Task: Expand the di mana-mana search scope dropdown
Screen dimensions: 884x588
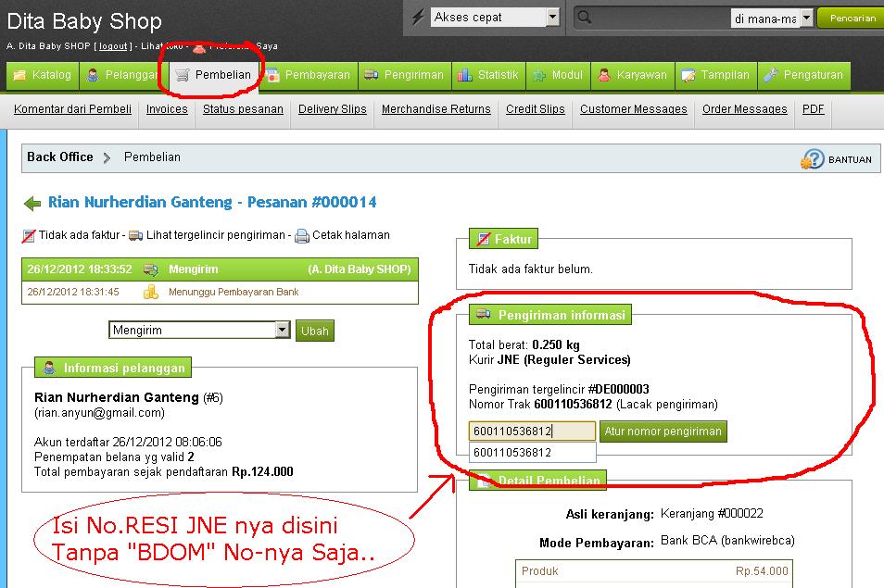Action: [807, 18]
